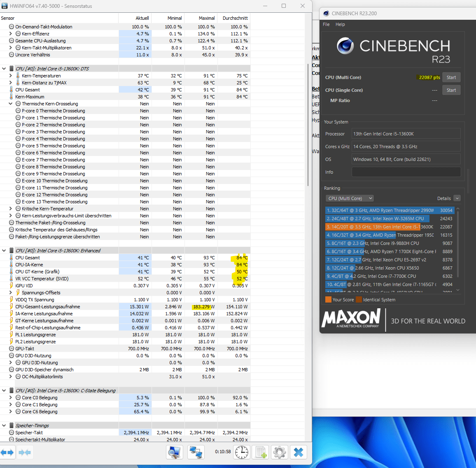Click chip icon of the Speicher-Timings group

12,426
